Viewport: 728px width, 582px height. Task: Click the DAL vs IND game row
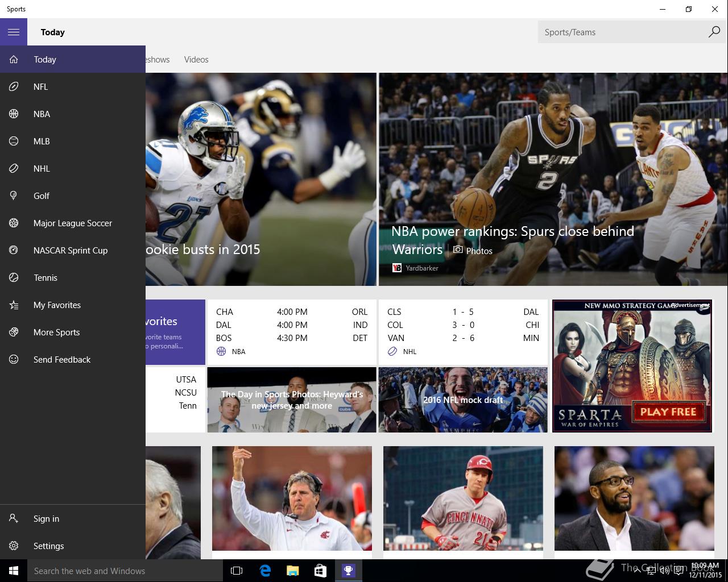(292, 325)
